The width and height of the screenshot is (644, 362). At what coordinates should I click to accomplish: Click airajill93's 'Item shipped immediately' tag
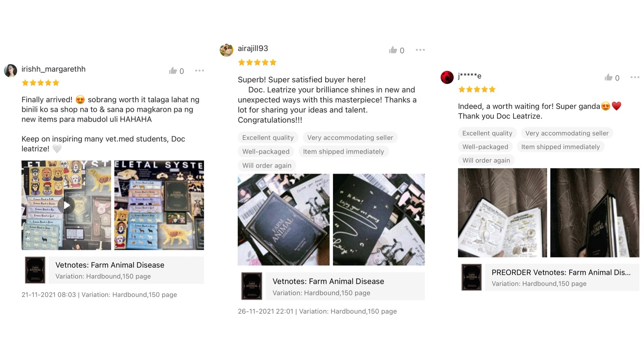[343, 152]
